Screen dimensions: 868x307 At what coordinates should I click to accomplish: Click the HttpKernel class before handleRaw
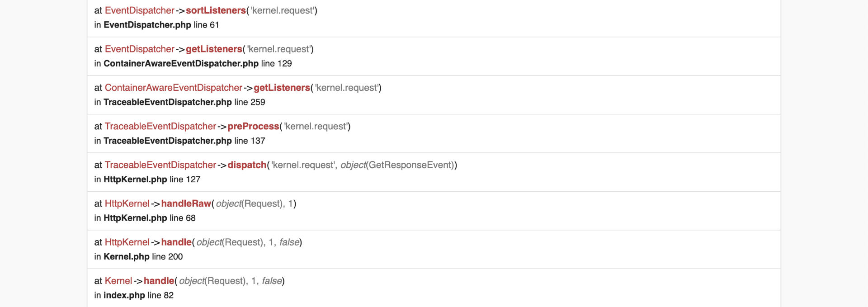click(127, 203)
